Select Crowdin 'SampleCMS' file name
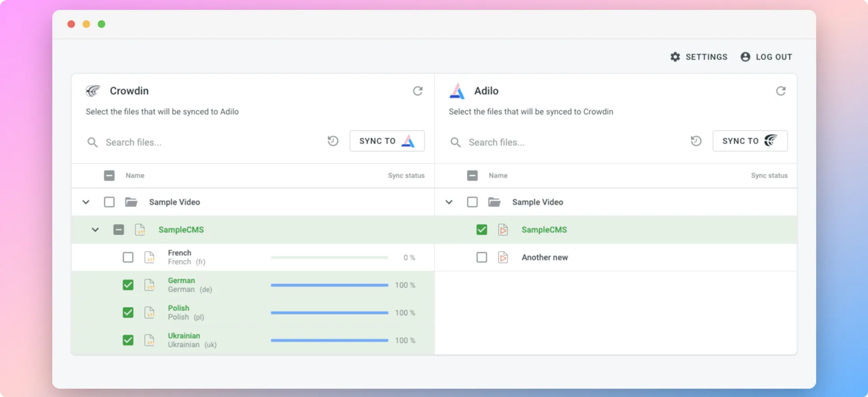This screenshot has height=397, width=868. (x=181, y=230)
